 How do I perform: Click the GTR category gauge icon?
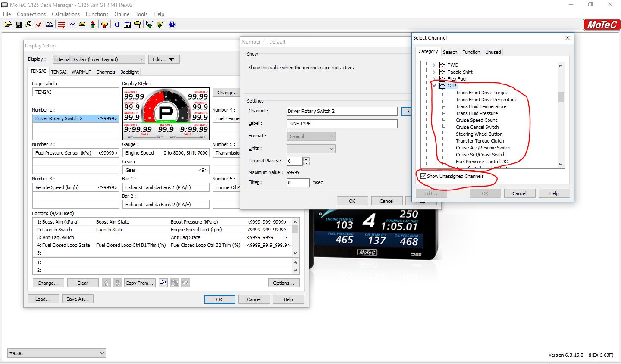442,86
